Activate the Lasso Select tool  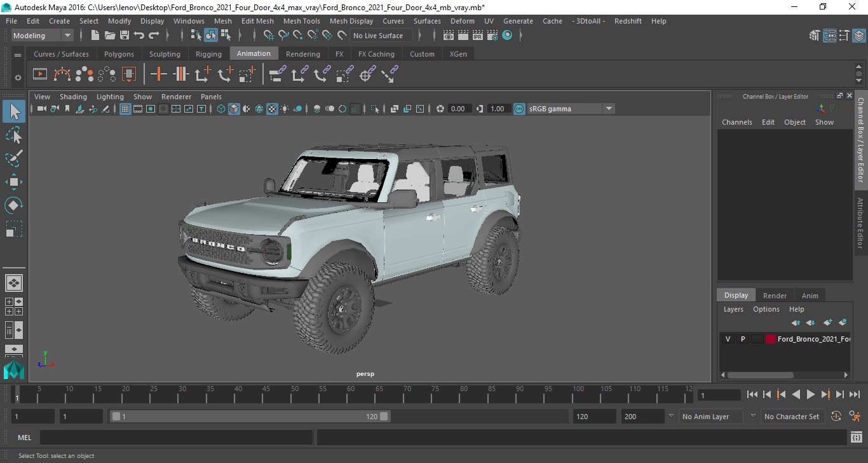14,135
